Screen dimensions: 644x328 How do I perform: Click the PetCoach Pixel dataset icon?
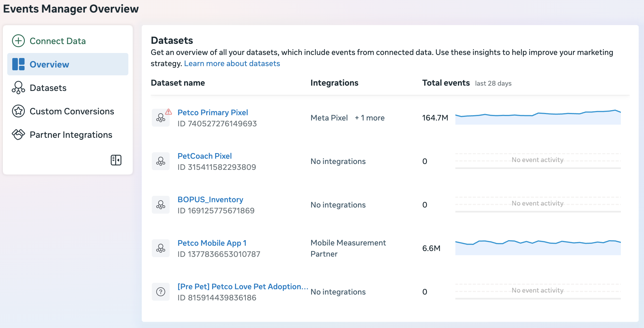[x=161, y=161]
